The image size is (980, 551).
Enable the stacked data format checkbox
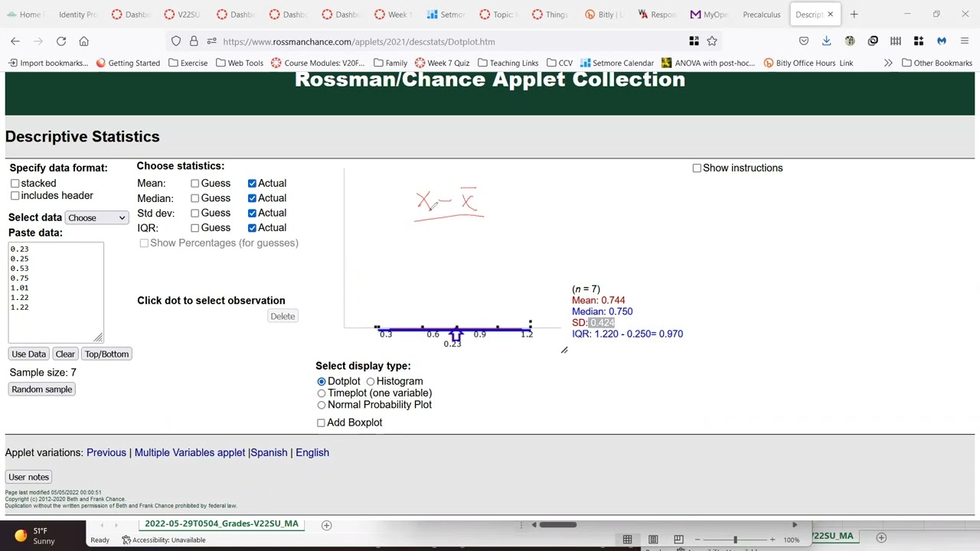(x=15, y=184)
